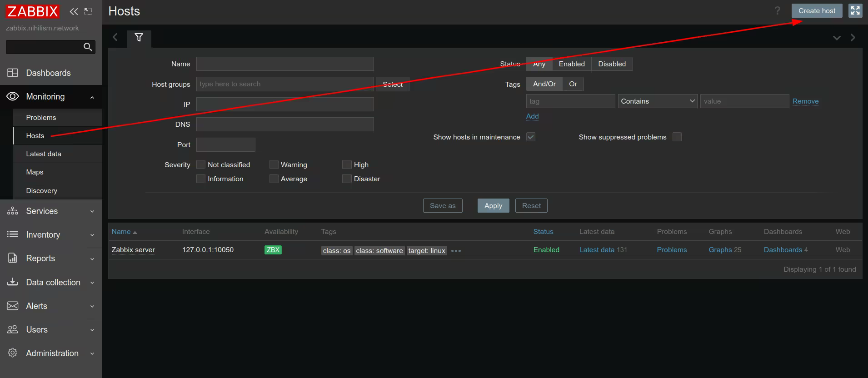
Task: Click the Save as button
Action: point(443,206)
